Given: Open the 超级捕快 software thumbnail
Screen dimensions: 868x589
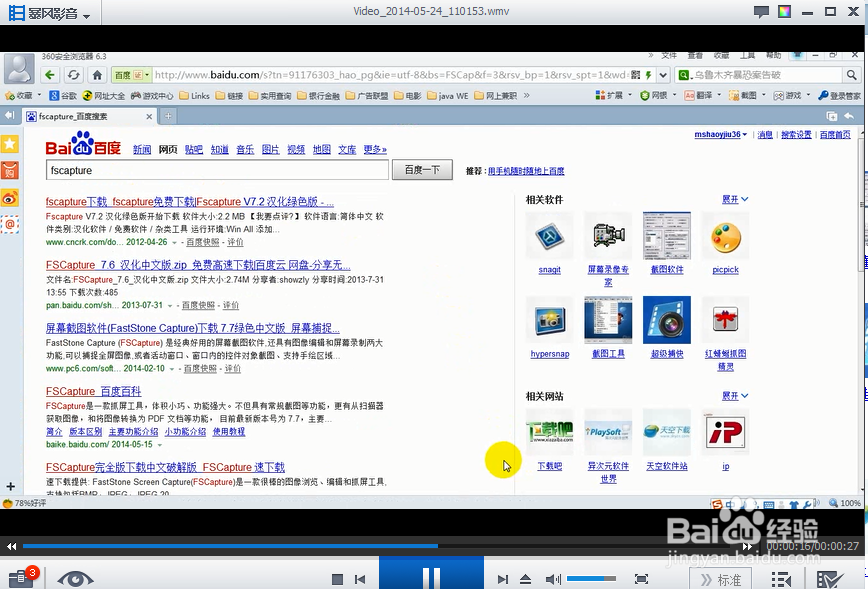Looking at the screenshot, I should [666, 320].
